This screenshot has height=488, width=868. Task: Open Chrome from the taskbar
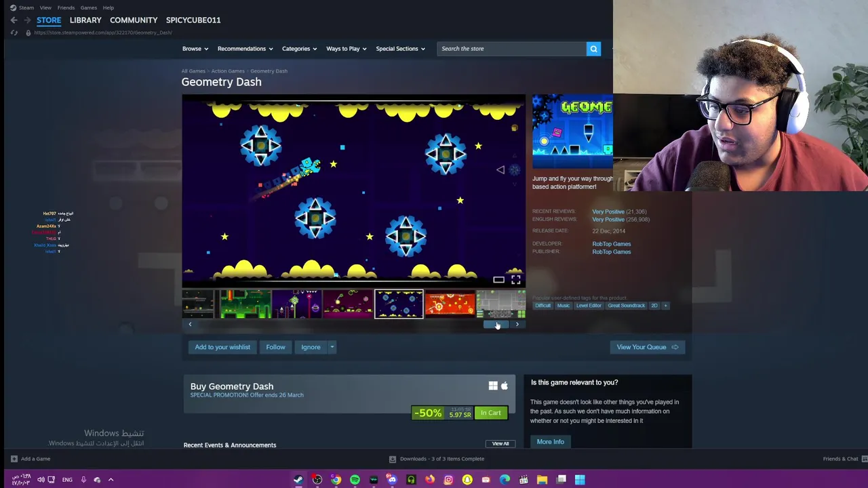[x=336, y=480]
